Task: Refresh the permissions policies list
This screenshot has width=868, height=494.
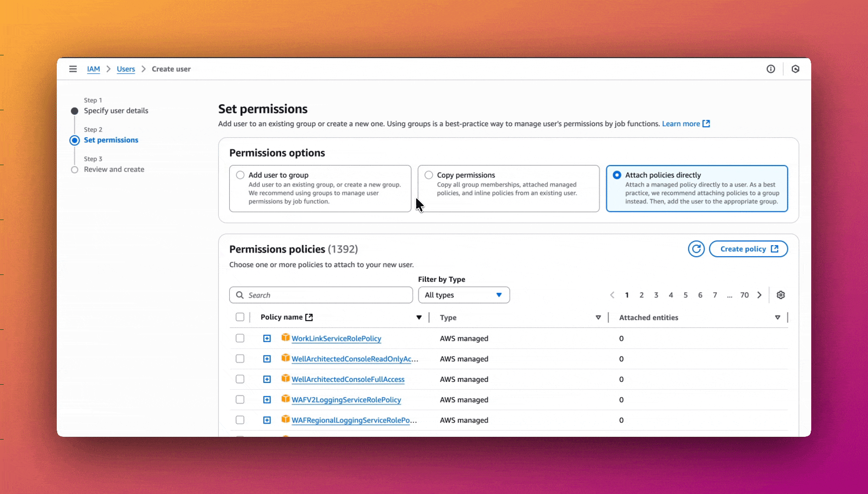Action: [x=696, y=249]
